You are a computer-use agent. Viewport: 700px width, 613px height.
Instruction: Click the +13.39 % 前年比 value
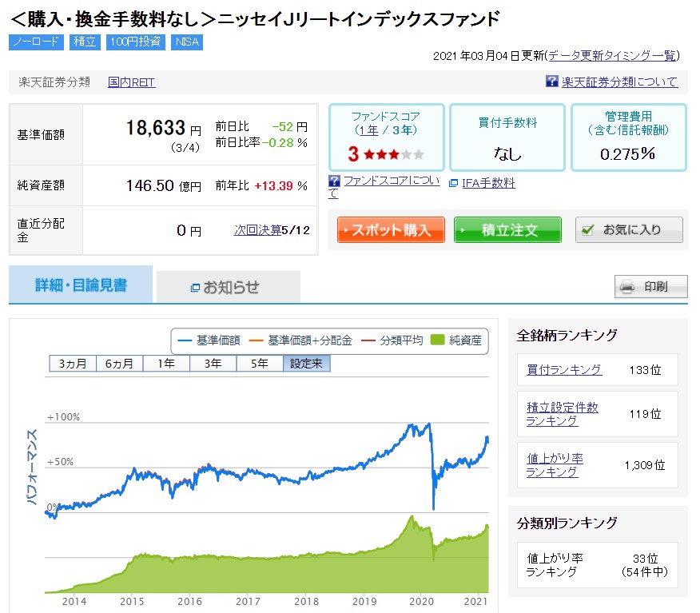pyautogui.click(x=280, y=185)
